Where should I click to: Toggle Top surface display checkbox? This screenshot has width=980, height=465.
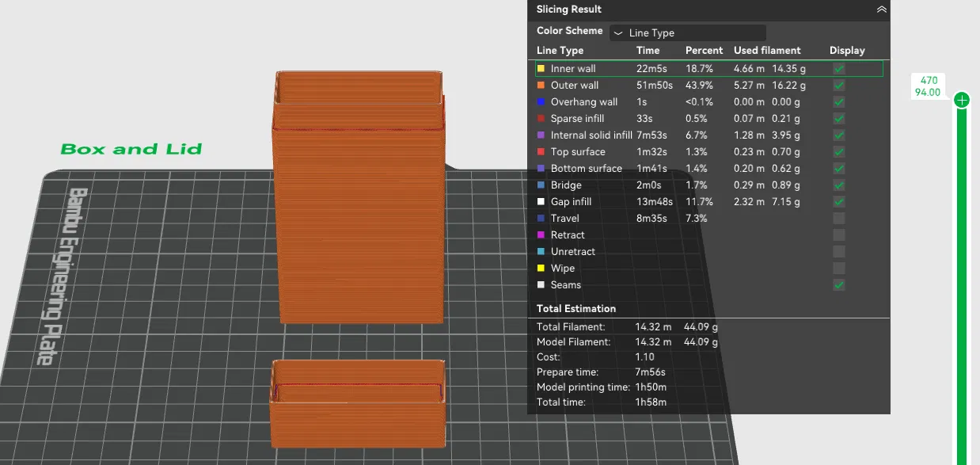point(839,152)
